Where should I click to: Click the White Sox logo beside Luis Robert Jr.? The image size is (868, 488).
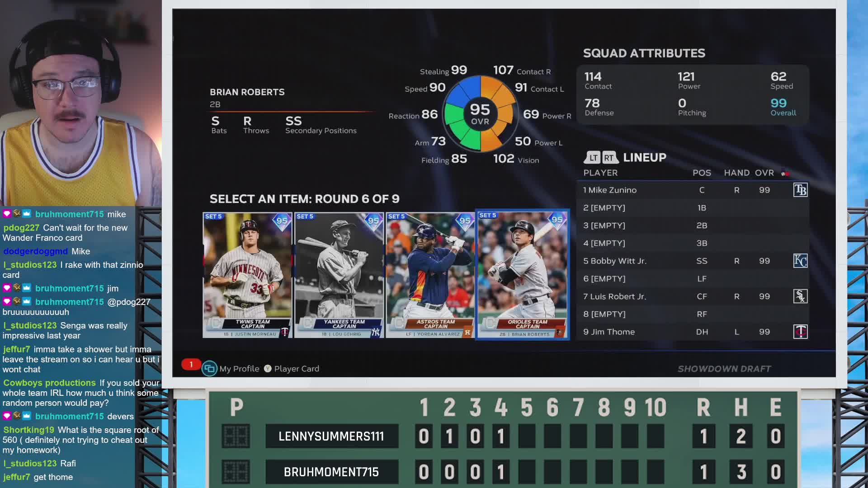[800, 296]
